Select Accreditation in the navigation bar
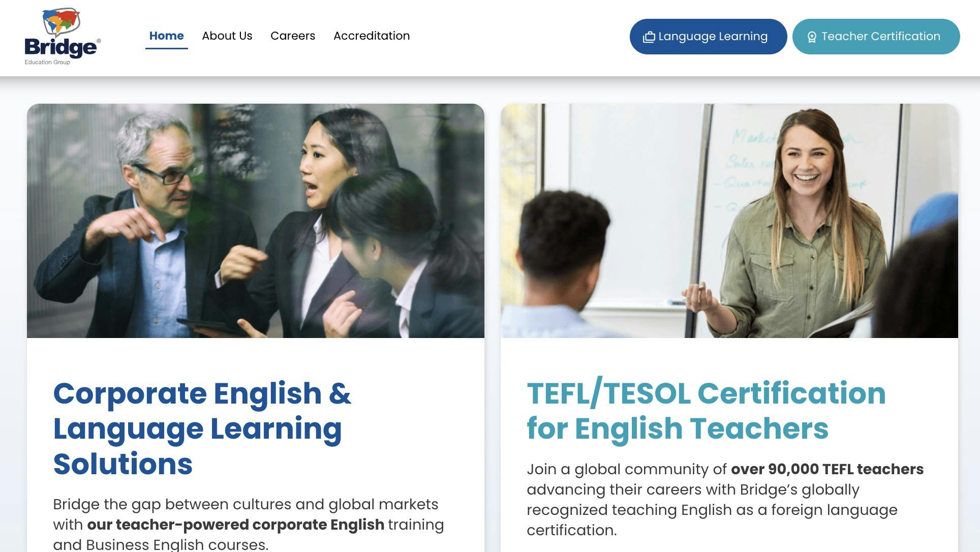 pyautogui.click(x=372, y=36)
